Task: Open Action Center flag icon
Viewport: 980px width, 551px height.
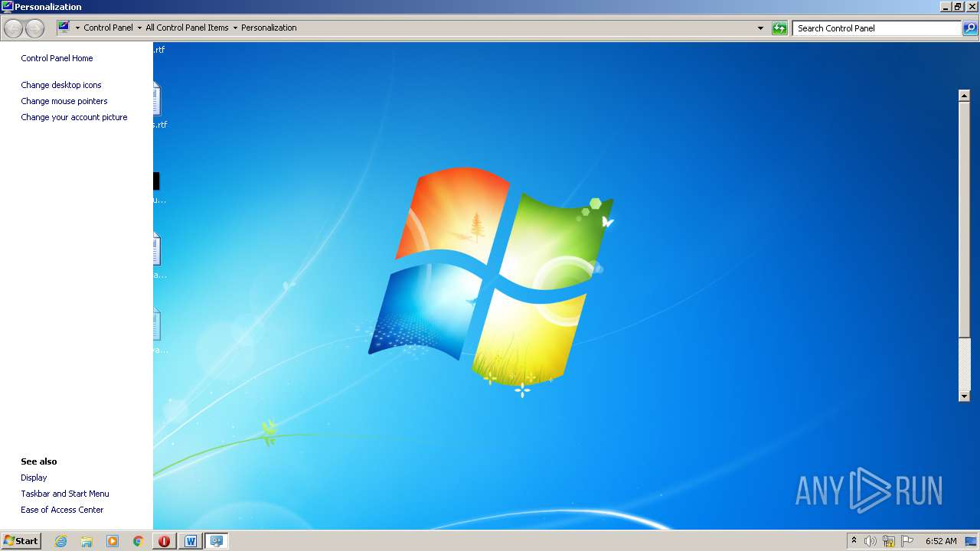Action: tap(907, 541)
